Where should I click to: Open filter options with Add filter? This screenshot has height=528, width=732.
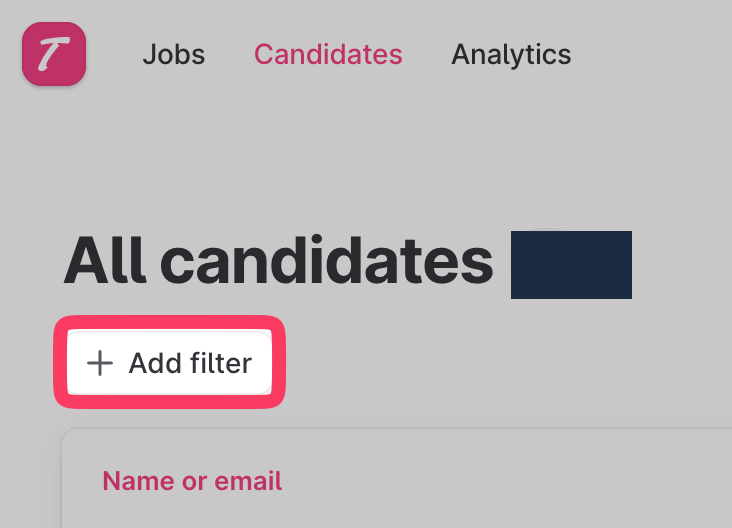click(x=169, y=363)
